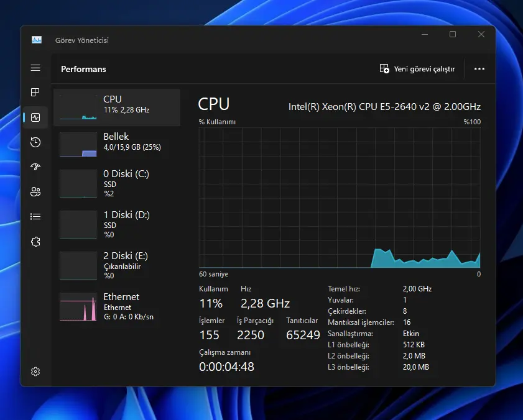This screenshot has width=523, height=420.
Task: Open the Users page icon
Action: [x=35, y=191]
